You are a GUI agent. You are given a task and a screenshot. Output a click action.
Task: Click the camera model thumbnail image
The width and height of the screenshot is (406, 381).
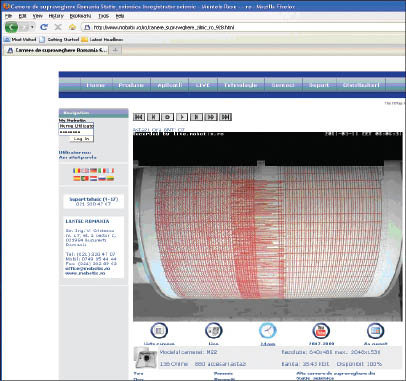pos(145,358)
